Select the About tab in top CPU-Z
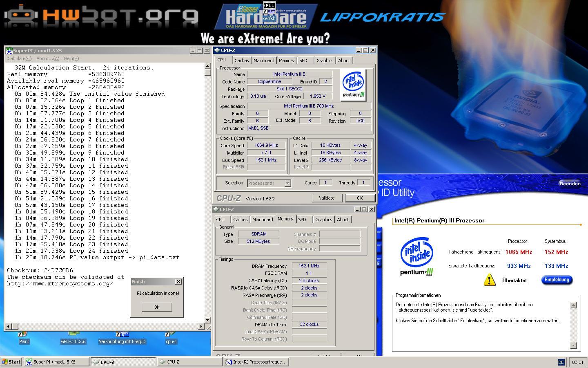 pos(344,61)
